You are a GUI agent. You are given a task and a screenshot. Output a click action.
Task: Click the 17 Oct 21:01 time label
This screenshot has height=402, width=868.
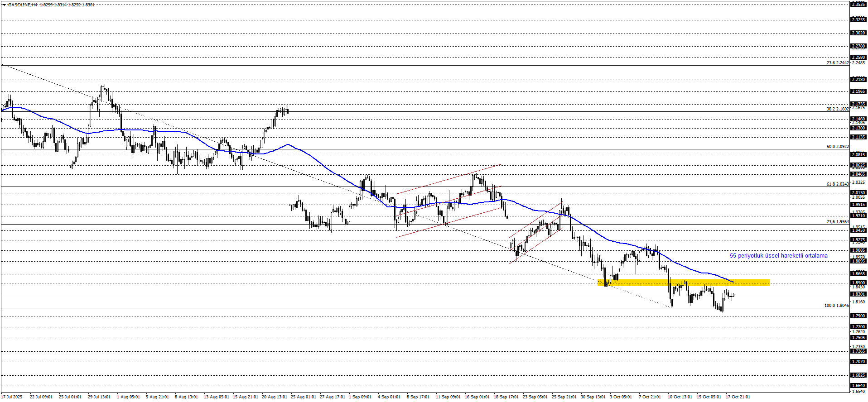[x=738, y=397]
